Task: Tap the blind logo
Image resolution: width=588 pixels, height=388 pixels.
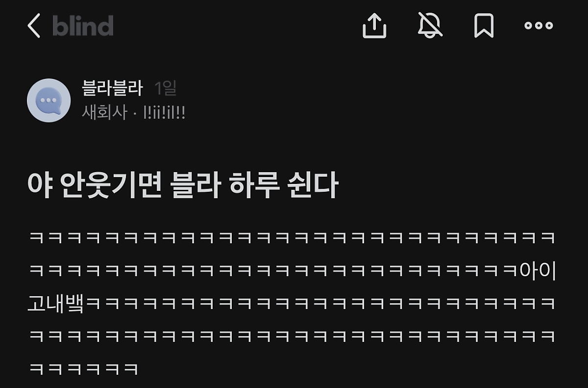Action: point(83,26)
